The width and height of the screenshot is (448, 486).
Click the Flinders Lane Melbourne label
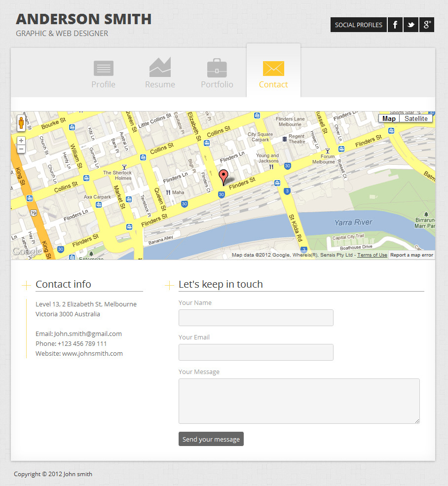pos(290,121)
